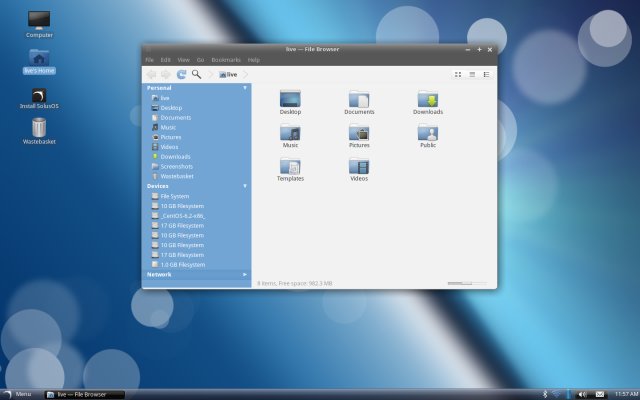
Task: Click the Reload button in the toolbar
Action: [x=181, y=74]
